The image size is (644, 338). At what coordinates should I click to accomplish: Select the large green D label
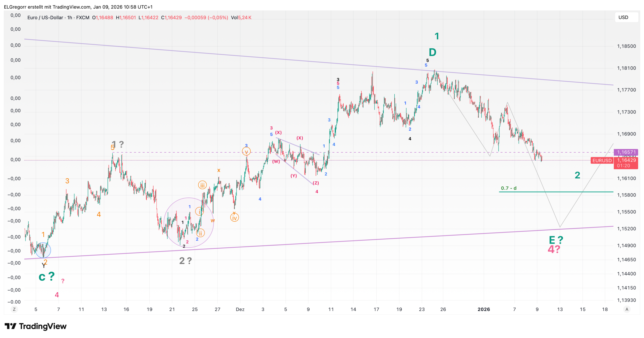coord(433,53)
